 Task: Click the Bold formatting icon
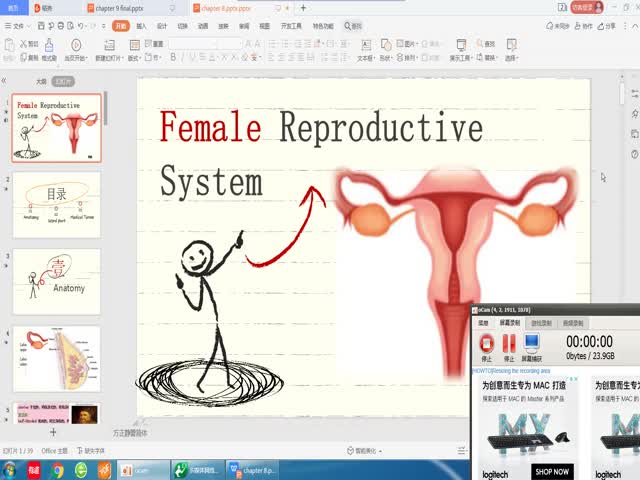point(173,58)
